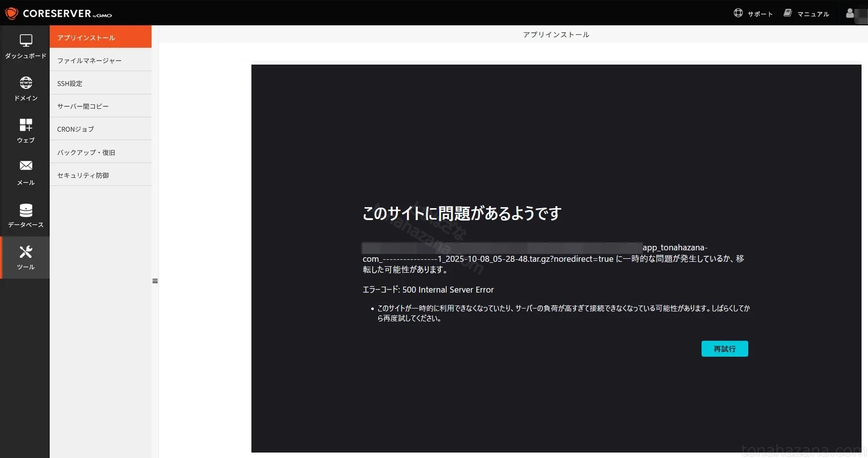Select the Domain globe icon

pos(26,83)
